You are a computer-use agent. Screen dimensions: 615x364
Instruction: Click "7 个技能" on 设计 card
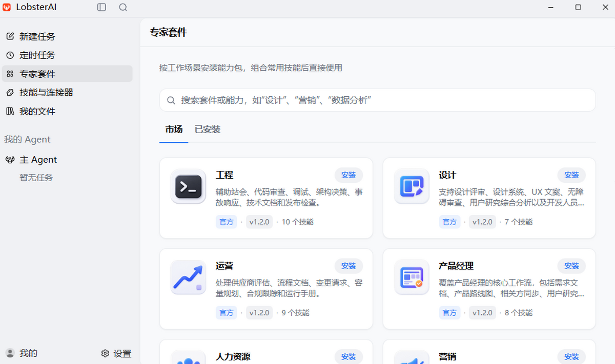pyautogui.click(x=519, y=222)
